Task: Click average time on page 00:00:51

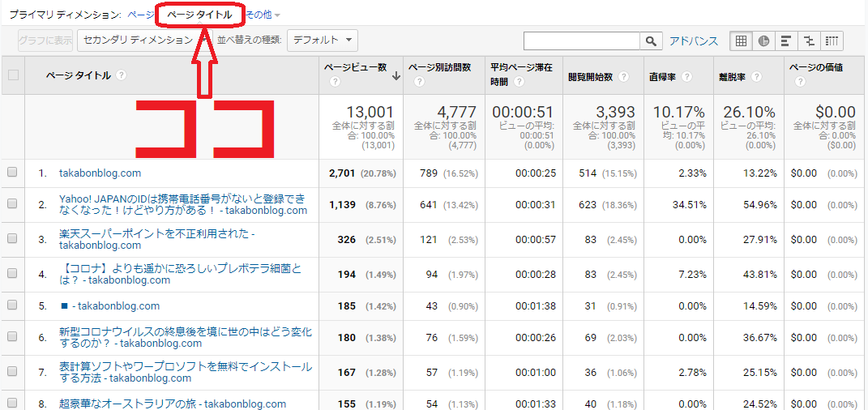Action: coord(523,113)
